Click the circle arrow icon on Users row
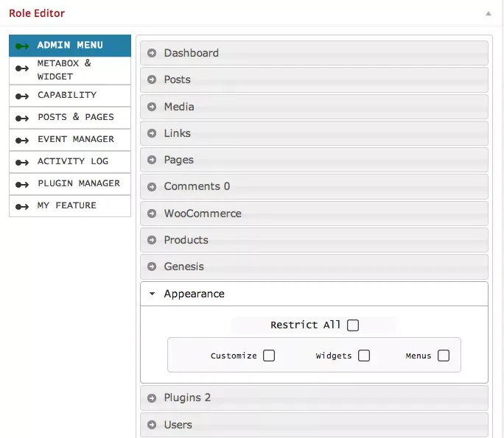 [152, 425]
